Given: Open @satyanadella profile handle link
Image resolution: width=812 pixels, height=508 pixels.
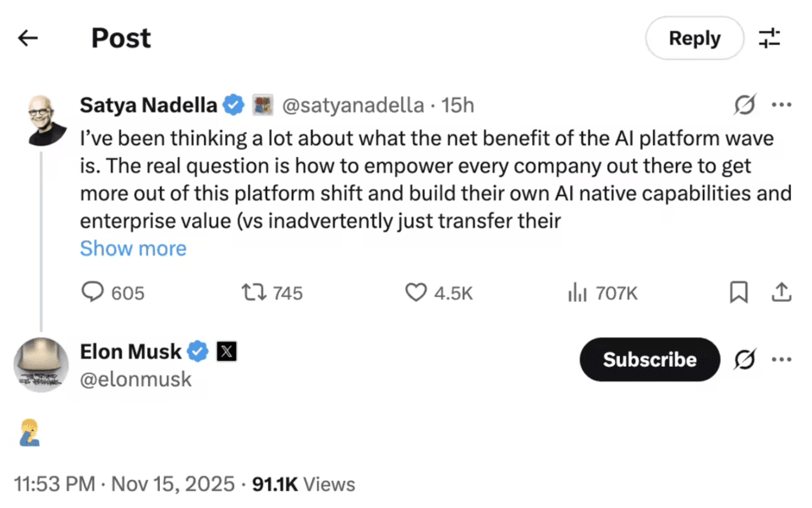Looking at the screenshot, I should click(352, 105).
